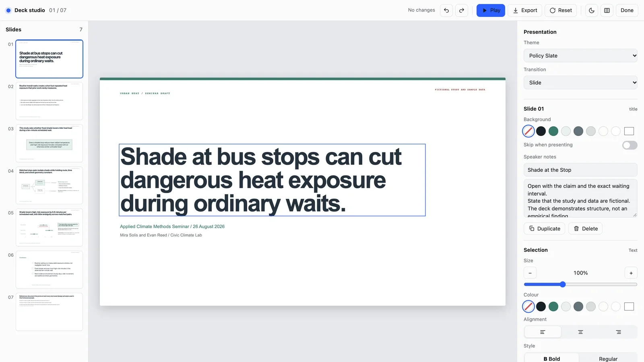This screenshot has width=644, height=362.
Task: Toggle the panel layout columns icon
Action: [x=607, y=10]
